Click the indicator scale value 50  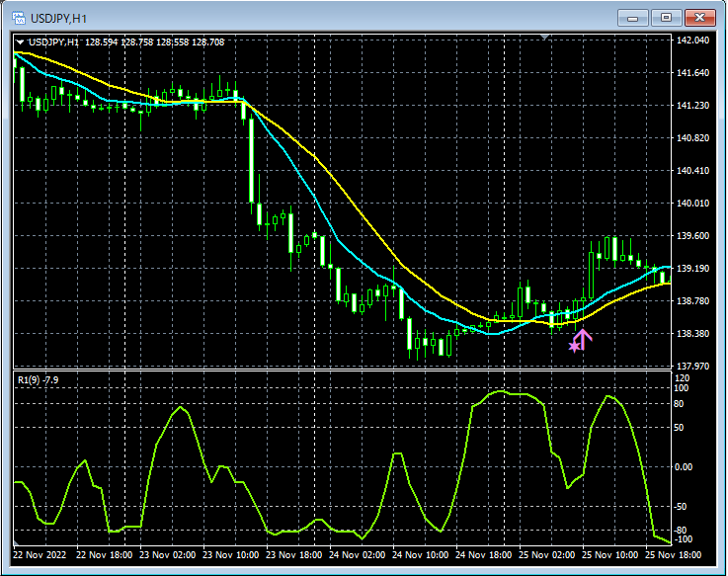[679, 428]
